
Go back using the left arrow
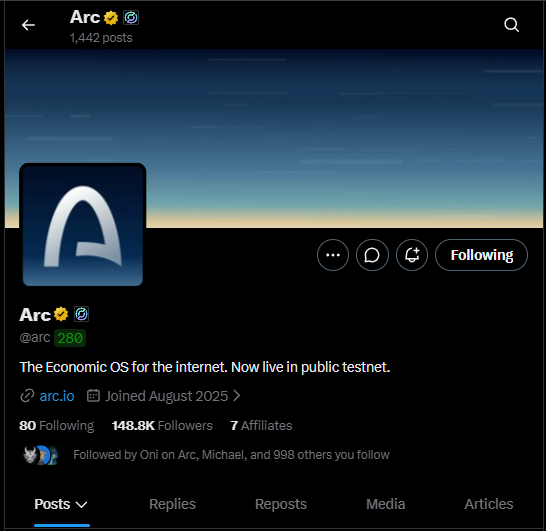click(x=28, y=25)
